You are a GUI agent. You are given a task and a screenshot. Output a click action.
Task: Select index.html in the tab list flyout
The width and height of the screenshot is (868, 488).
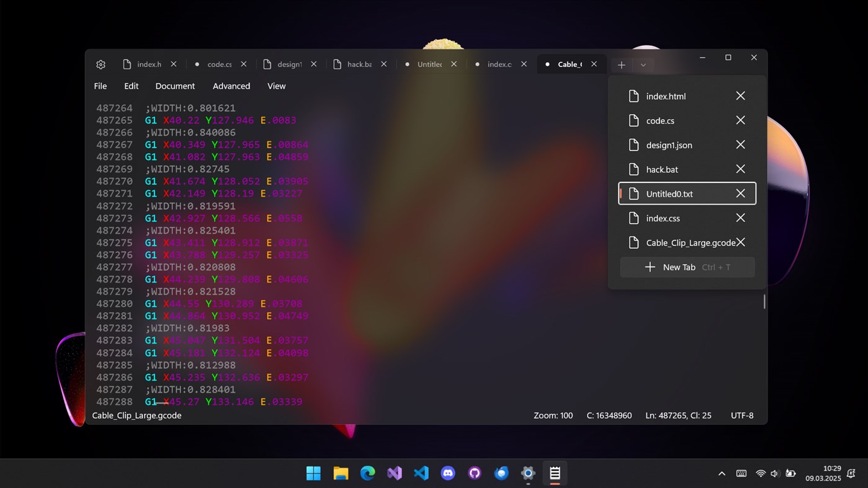pos(687,96)
